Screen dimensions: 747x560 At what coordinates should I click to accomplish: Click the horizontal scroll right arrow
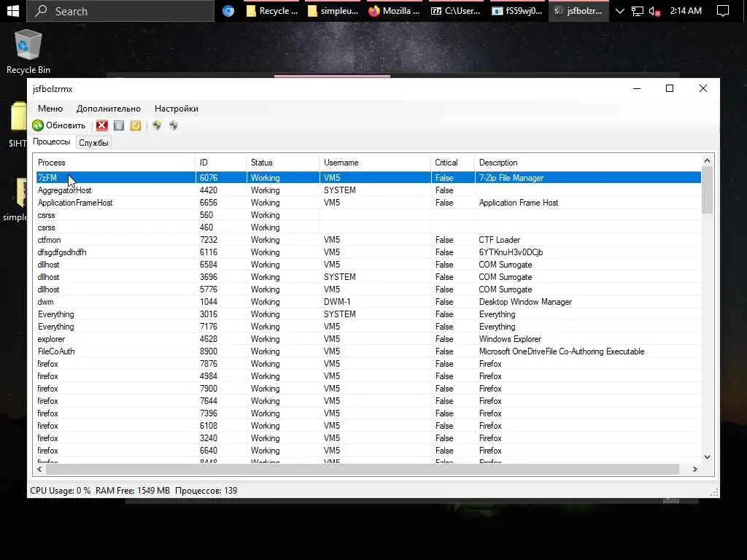pyautogui.click(x=695, y=469)
